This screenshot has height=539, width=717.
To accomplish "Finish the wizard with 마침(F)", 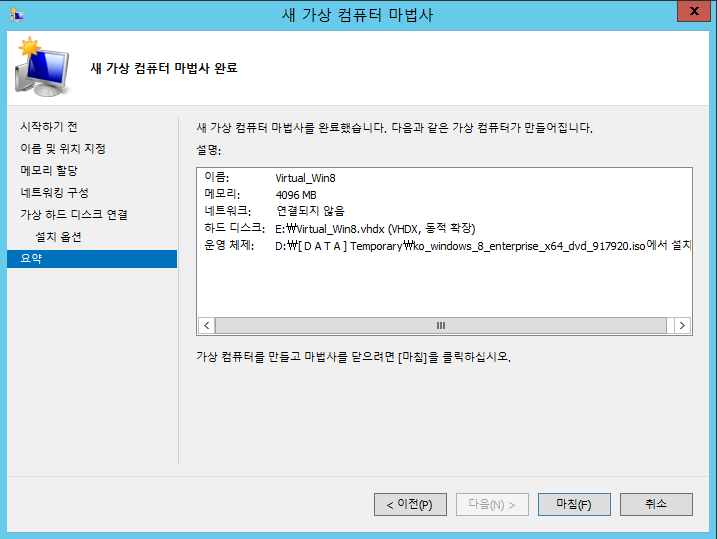I will pos(574,504).
